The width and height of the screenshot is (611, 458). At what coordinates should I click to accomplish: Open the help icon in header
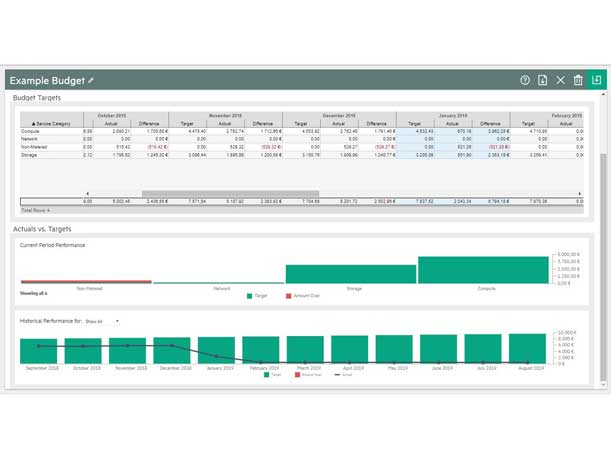click(525, 80)
